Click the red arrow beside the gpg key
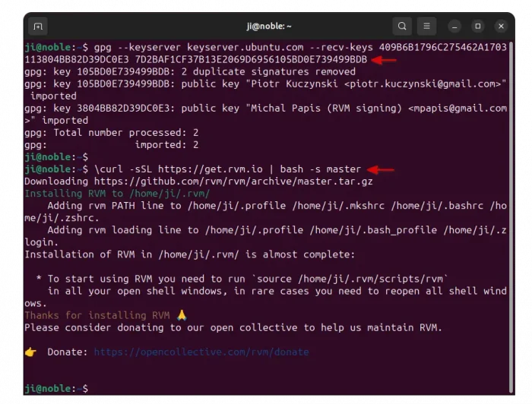The width and height of the screenshot is (532, 404). [385, 59]
